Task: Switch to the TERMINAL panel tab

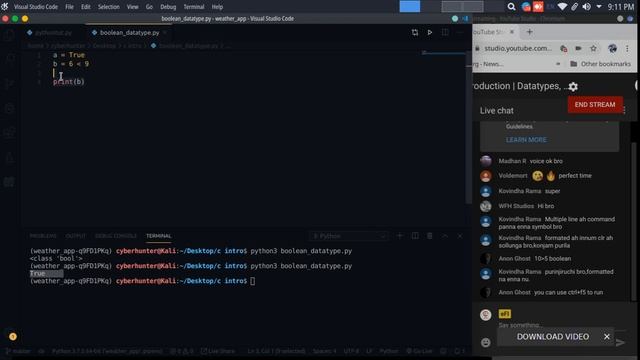Action: click(x=159, y=236)
